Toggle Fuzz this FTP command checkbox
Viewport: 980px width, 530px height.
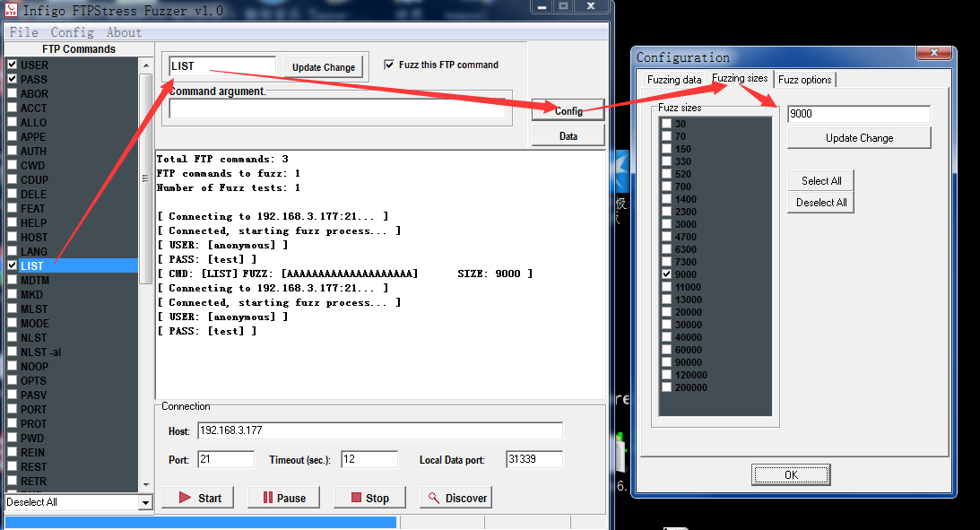[389, 65]
